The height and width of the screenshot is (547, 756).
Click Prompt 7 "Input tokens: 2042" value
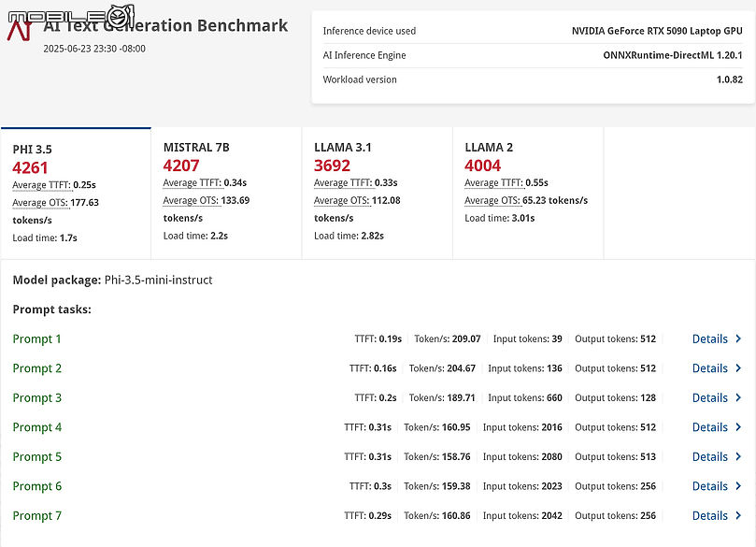point(522,515)
